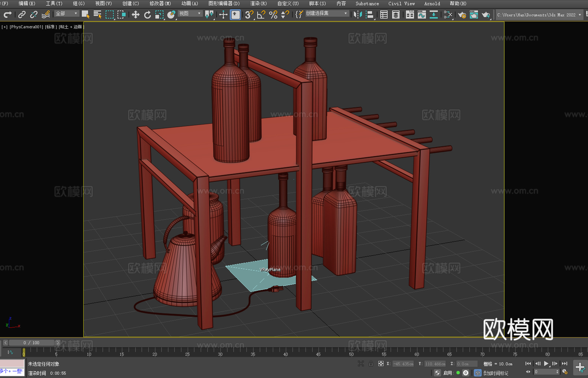Click the PhysCamera001 viewport label

pos(26,27)
